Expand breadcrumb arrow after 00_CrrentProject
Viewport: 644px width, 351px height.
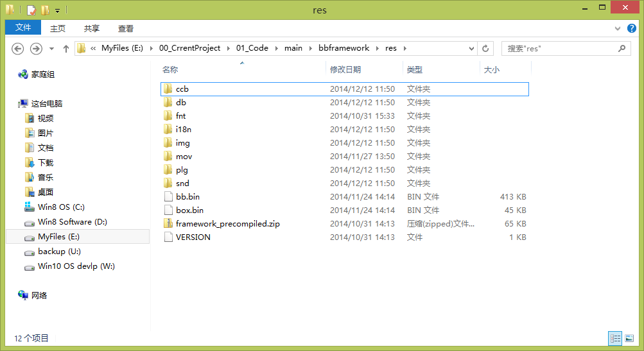229,48
